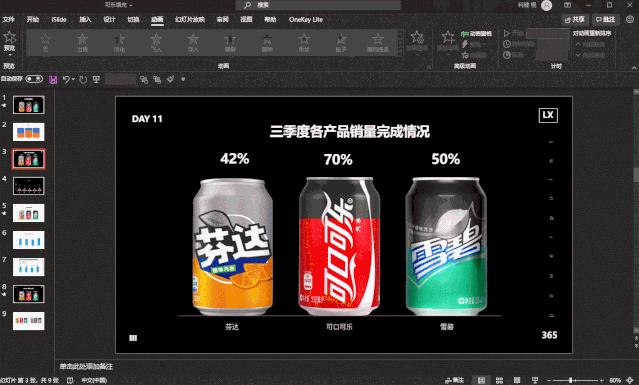Click the Undo arrow icon
The height and width of the screenshot is (385, 639).
pyautogui.click(x=66, y=79)
